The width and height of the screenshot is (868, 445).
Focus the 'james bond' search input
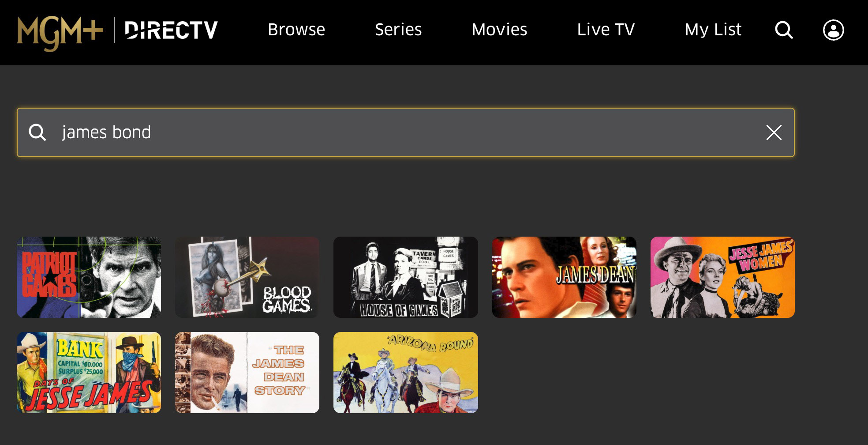[406, 132]
